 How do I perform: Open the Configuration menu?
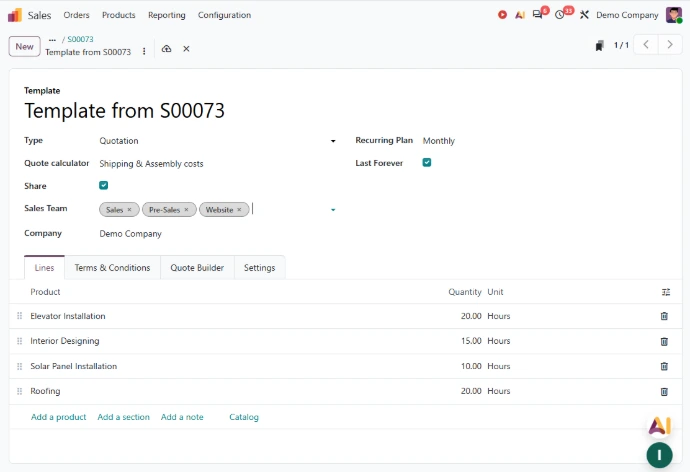click(224, 15)
